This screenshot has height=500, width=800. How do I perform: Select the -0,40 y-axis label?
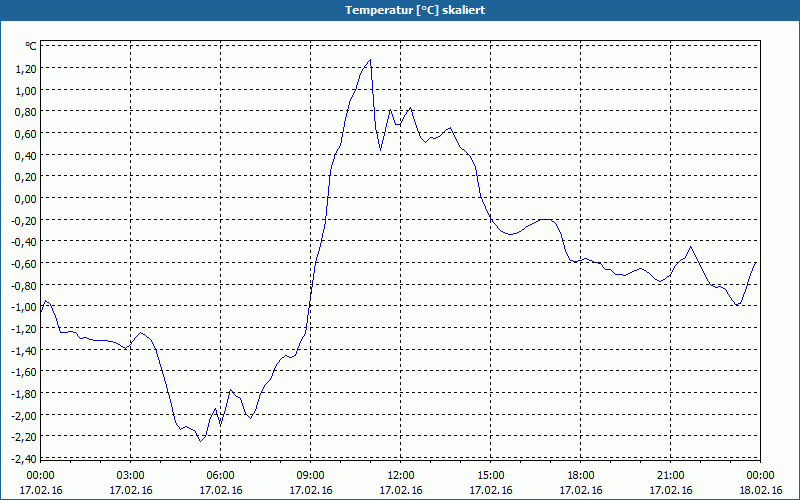click(24, 242)
